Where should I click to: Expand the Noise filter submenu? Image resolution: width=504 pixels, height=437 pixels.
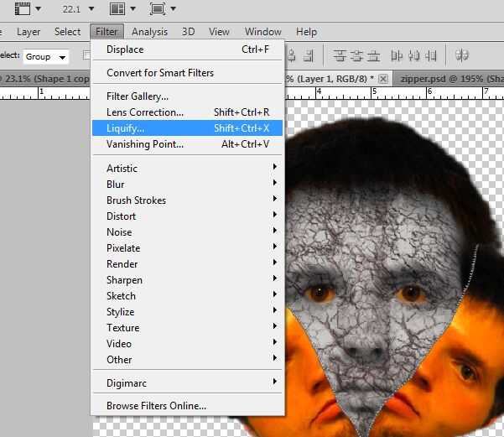pos(187,232)
